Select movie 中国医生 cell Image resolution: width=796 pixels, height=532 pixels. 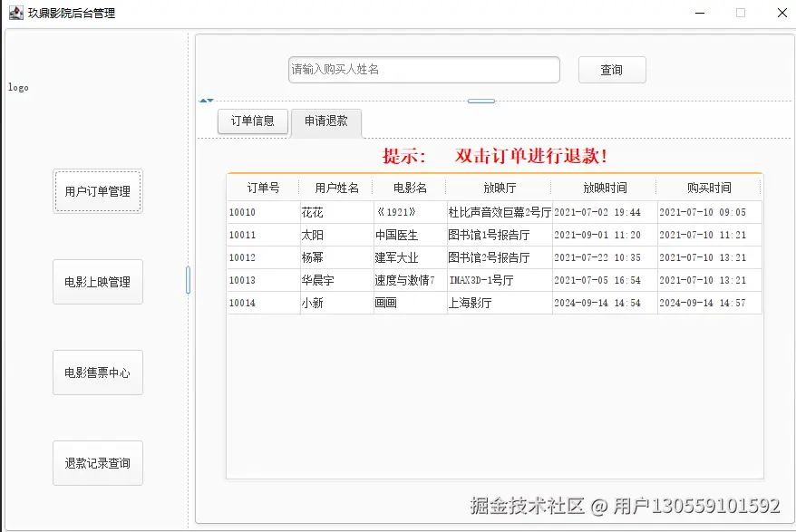[x=410, y=235]
